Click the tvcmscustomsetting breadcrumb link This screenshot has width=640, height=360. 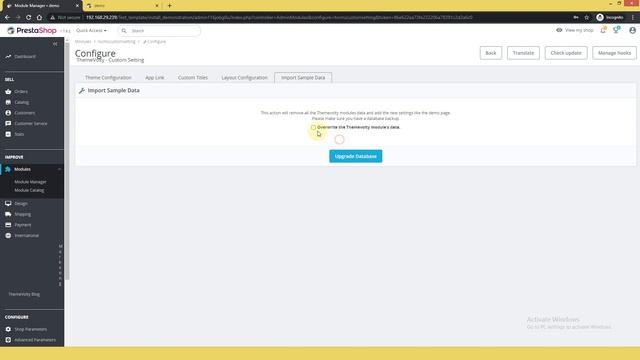(116, 42)
